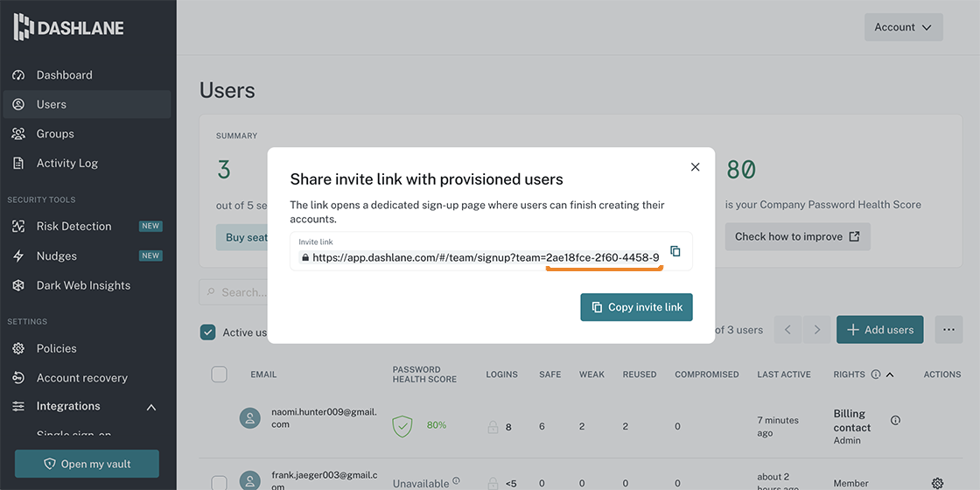
Task: Click the Unavailable info icon
Action: (x=456, y=480)
